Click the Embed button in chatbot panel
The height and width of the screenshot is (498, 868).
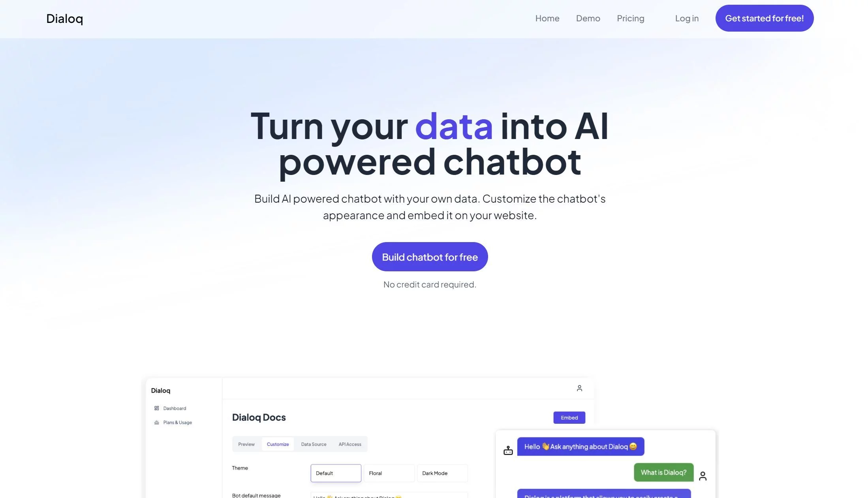coord(569,417)
